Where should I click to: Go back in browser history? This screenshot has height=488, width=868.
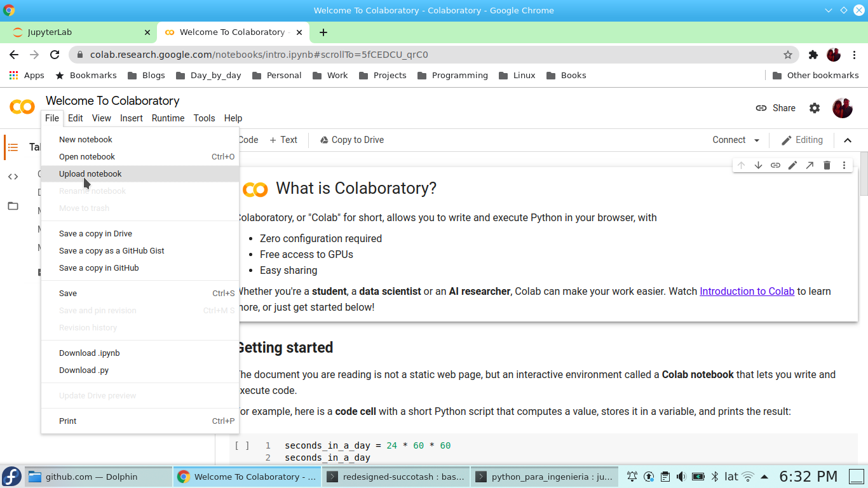(14, 55)
